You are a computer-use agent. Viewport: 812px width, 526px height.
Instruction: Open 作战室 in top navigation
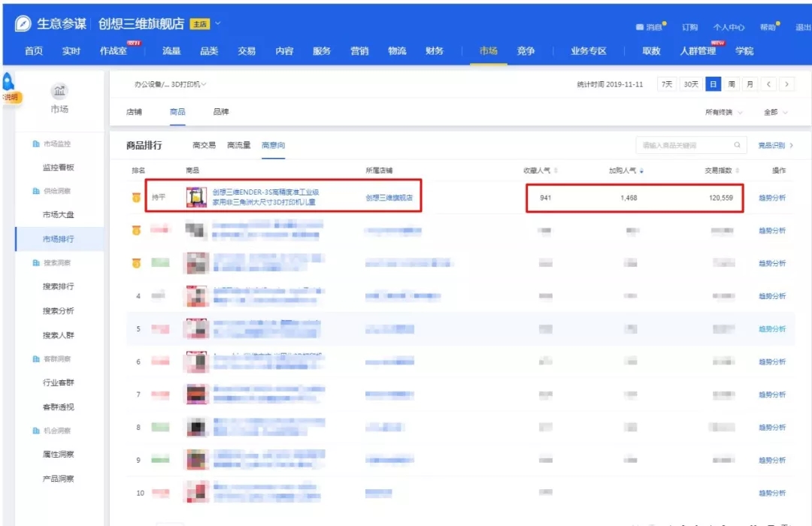[x=114, y=51]
